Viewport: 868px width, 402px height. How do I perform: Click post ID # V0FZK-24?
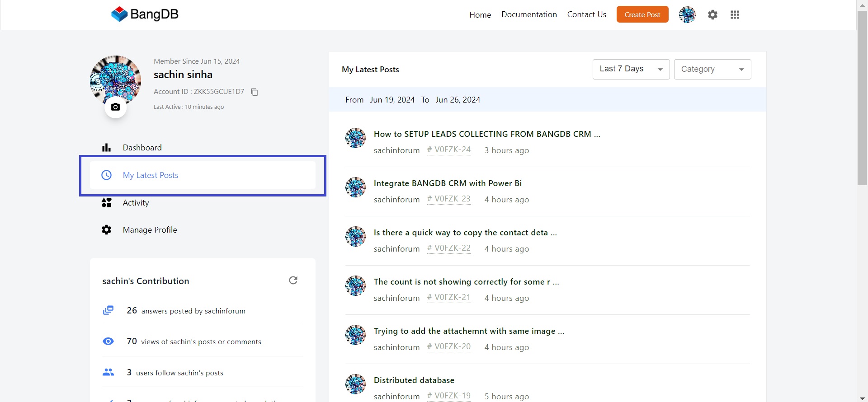[x=449, y=150]
